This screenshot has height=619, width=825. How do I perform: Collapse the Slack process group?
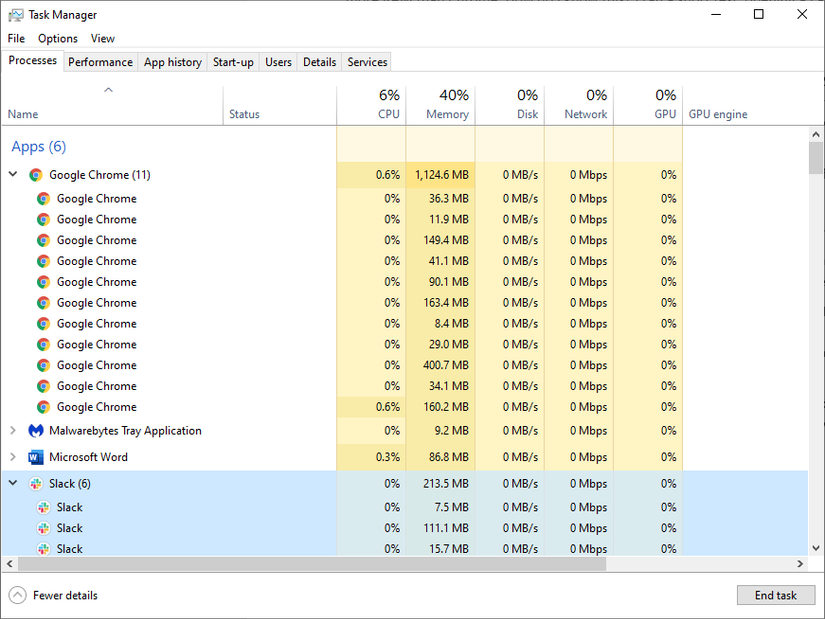pos(12,482)
